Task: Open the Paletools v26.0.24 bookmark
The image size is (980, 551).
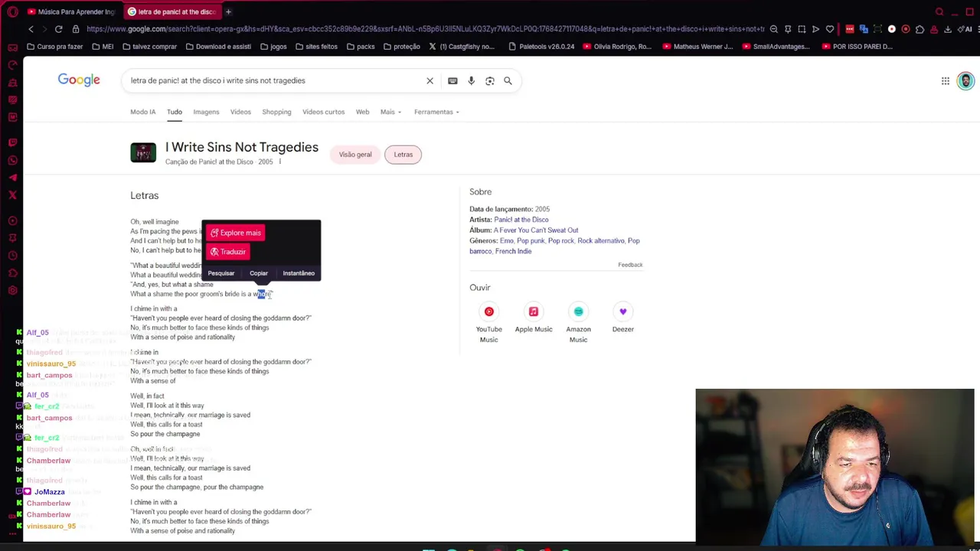Action: [541, 47]
